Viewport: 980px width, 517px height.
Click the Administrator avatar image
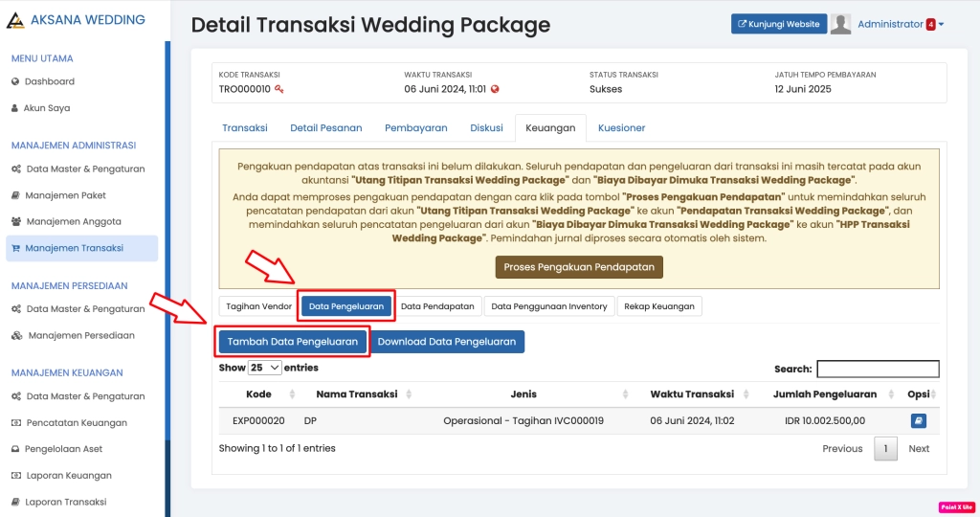[840, 25]
